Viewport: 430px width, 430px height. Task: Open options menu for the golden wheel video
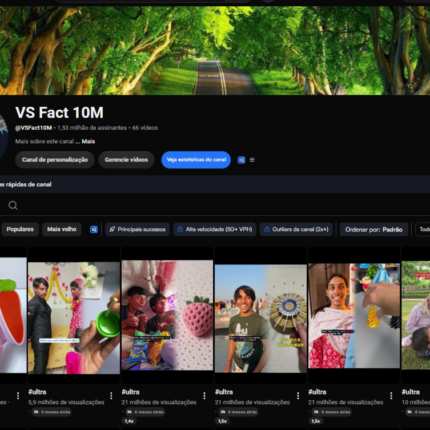(298, 395)
